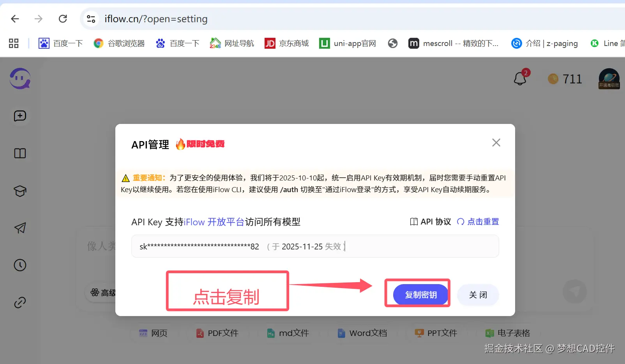
Task: Open the user avatar at top right
Action: tap(609, 78)
